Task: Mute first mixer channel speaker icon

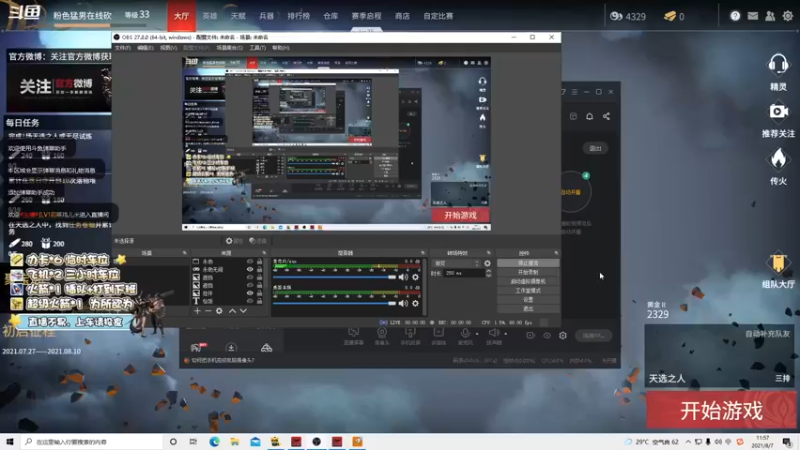Action: [403, 277]
